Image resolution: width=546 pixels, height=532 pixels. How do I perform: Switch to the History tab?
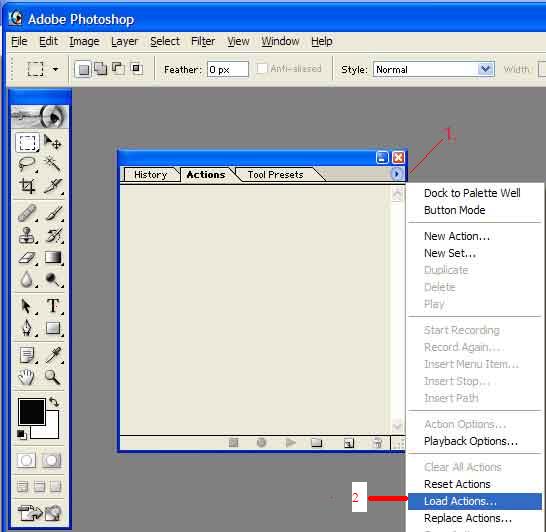[150, 174]
